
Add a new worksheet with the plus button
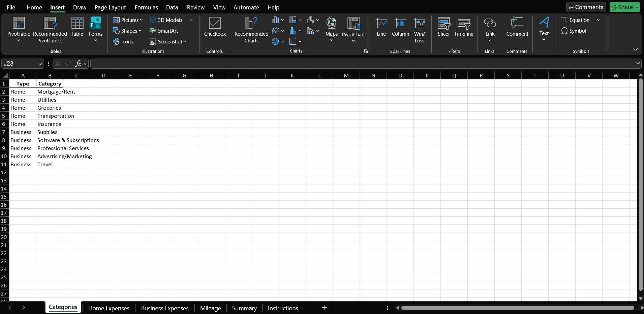point(324,308)
